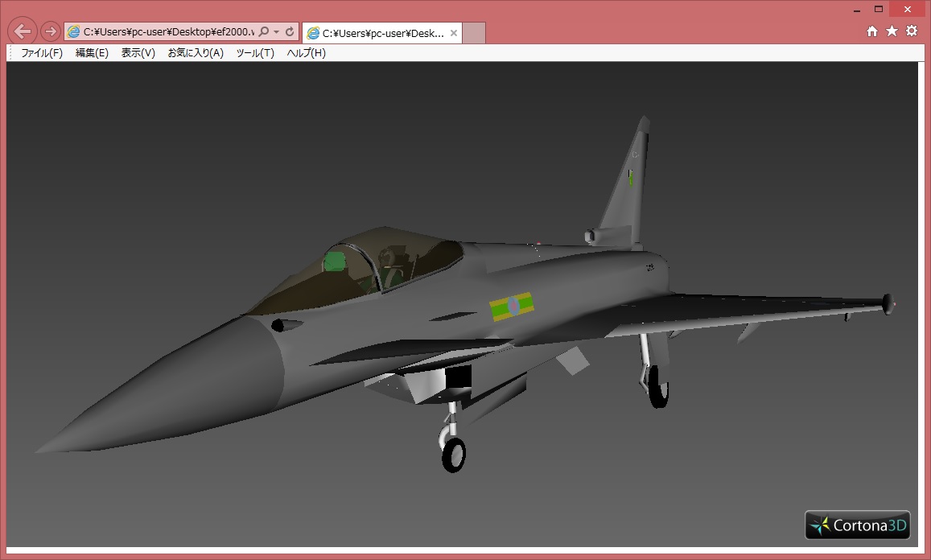This screenshot has width=931, height=560.
Task: Open the browser Home page icon
Action: pyautogui.click(x=872, y=31)
